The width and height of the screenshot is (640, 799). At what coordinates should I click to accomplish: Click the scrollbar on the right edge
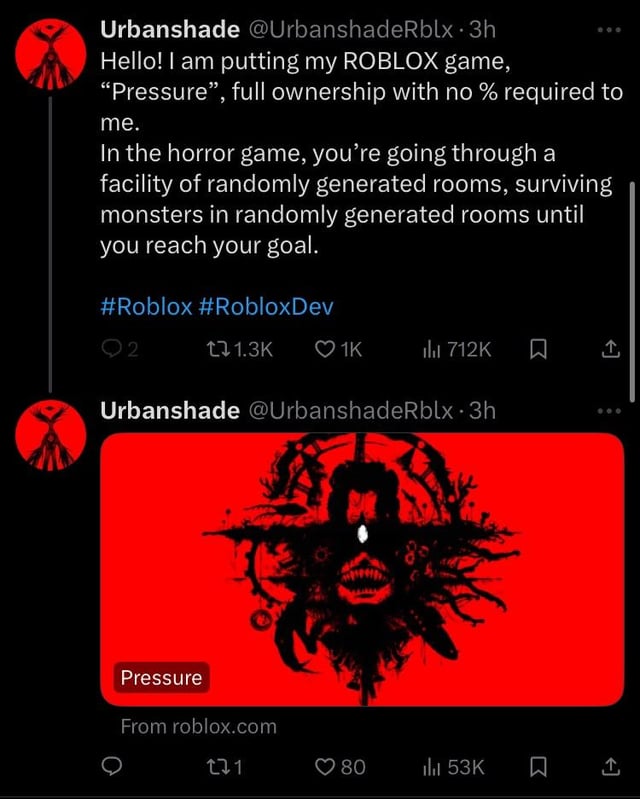coord(631,290)
